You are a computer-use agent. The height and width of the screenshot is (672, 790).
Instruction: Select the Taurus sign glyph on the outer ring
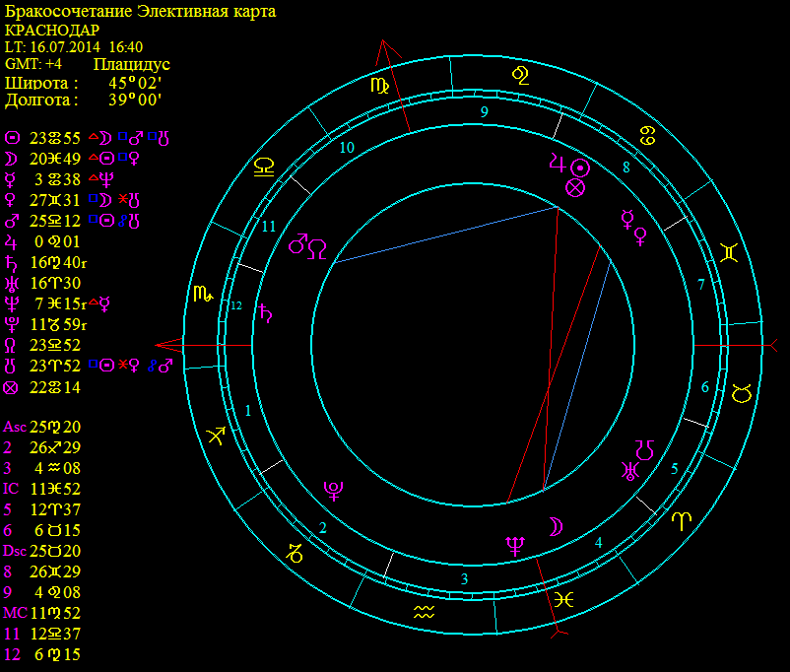pyautogui.click(x=741, y=393)
